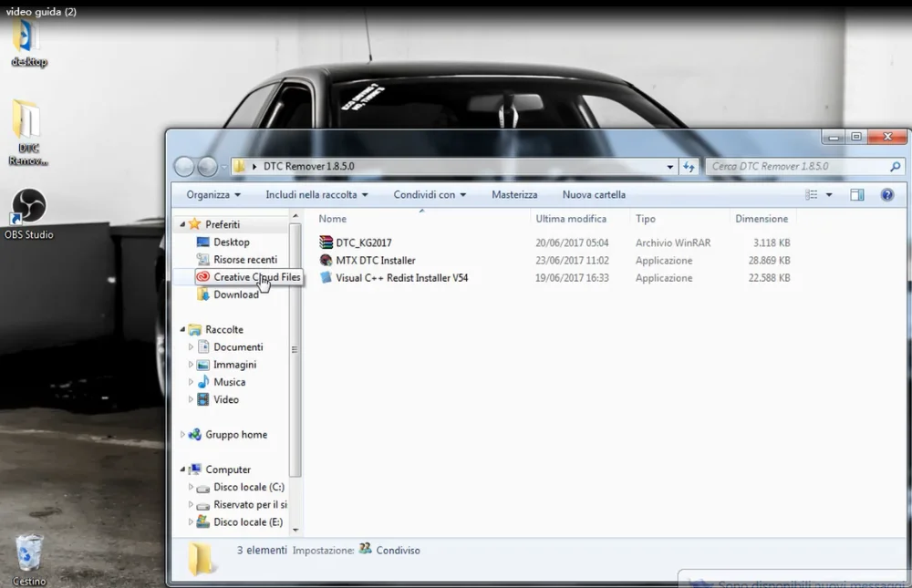Image resolution: width=912 pixels, height=588 pixels.
Task: Expand the Disco locale (C:) node
Action: click(191, 487)
